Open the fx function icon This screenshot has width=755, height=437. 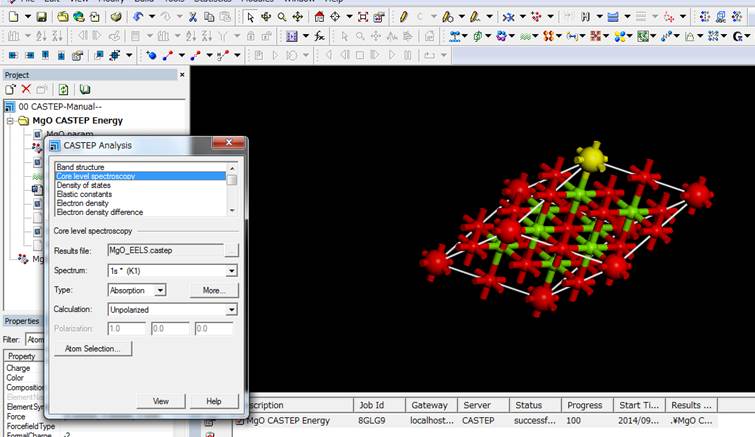point(319,36)
